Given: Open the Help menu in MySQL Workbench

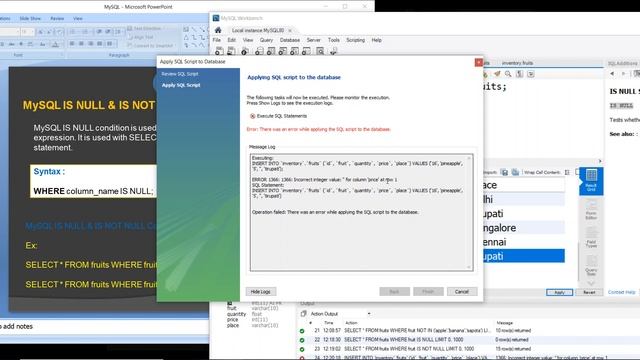Looking at the screenshot, I should pyautogui.click(x=376, y=40).
